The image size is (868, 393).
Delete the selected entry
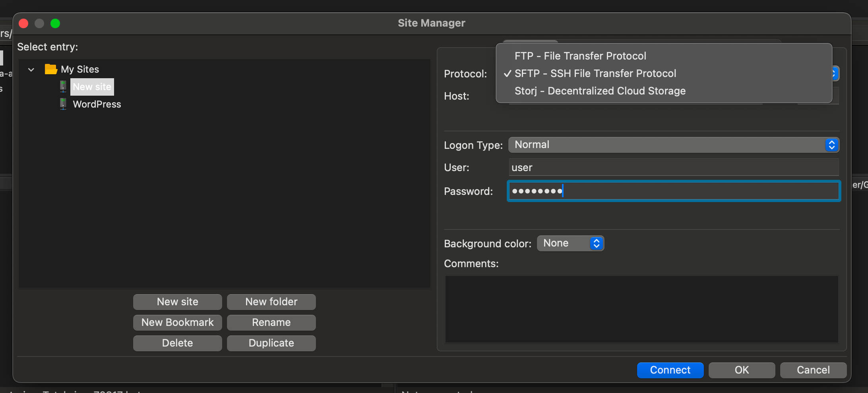[x=177, y=343]
